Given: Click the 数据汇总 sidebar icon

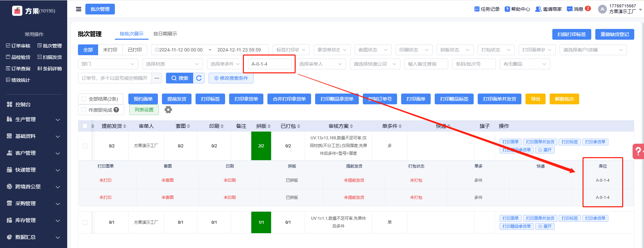Looking at the screenshot, I should tap(9, 237).
